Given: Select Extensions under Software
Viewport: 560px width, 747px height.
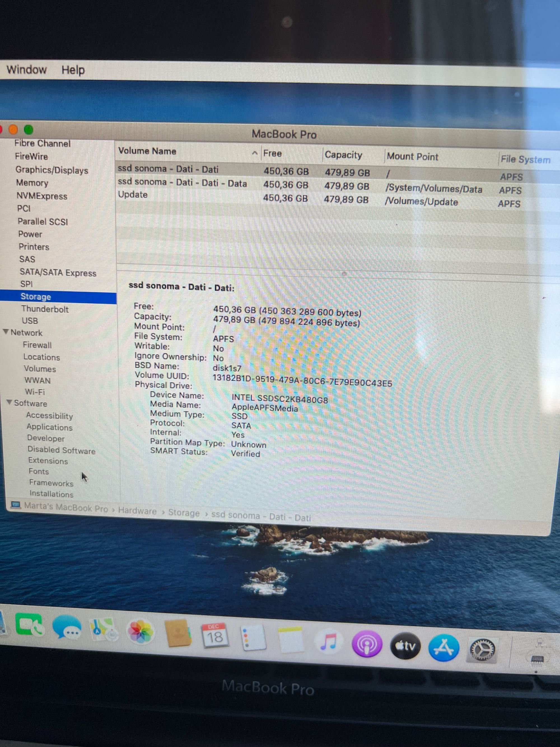Looking at the screenshot, I should (48, 461).
